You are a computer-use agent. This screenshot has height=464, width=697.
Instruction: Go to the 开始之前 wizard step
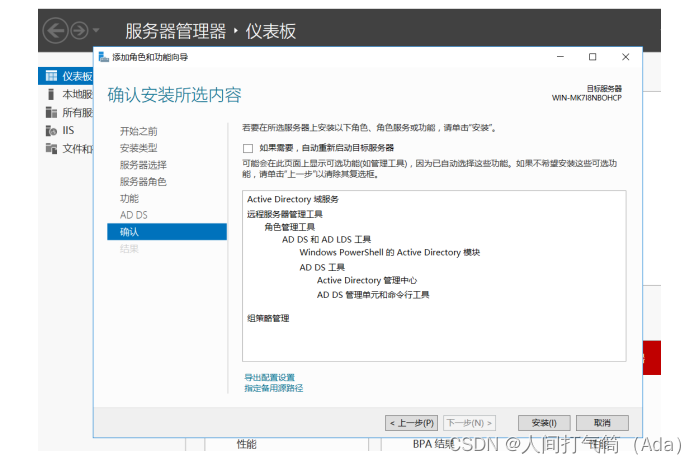(x=138, y=131)
